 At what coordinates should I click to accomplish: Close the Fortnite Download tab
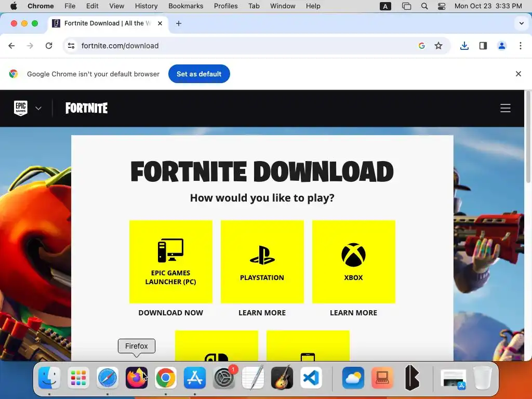160,23
